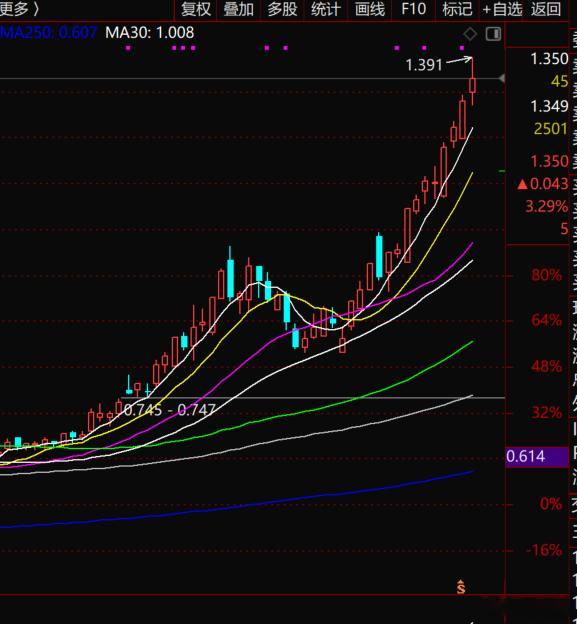Click the 0.745 - 0.747 gap label

pos(170,410)
